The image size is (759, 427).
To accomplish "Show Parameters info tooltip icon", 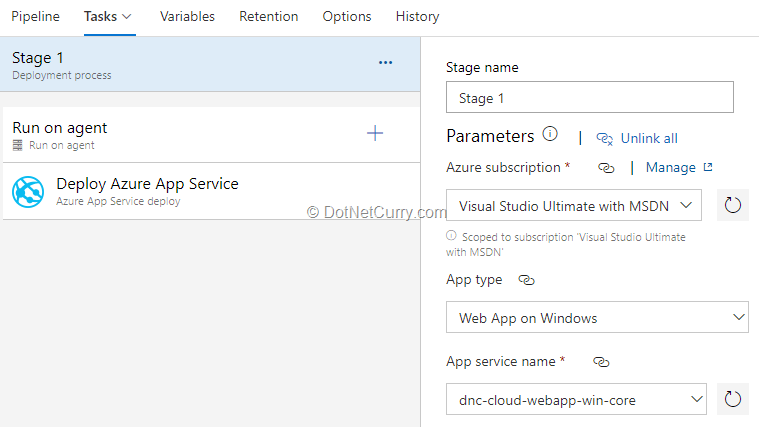I will point(550,134).
